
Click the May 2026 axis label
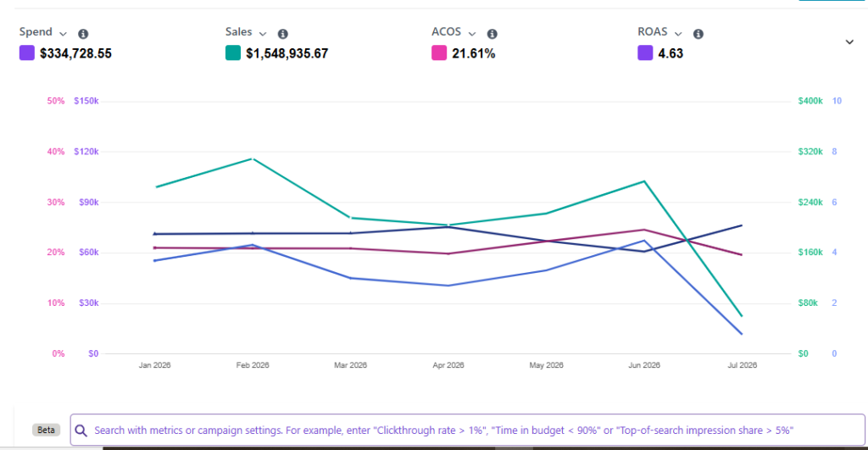[547, 365]
